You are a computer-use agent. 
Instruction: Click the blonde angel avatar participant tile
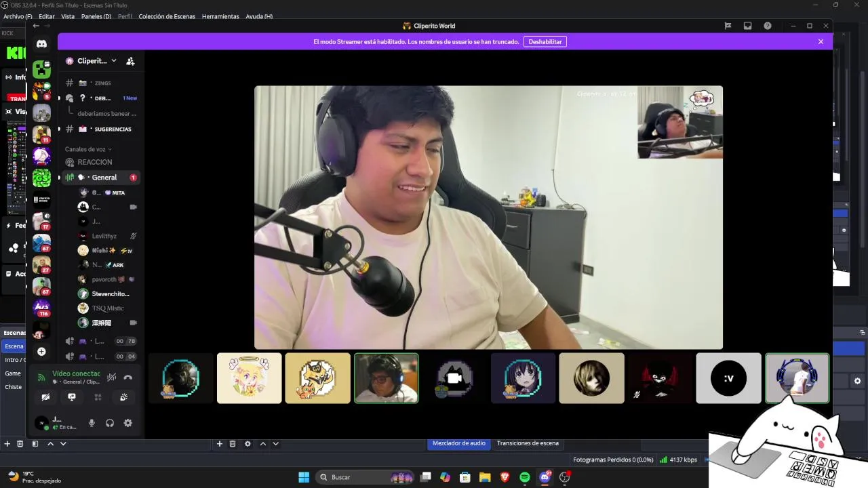click(x=249, y=378)
